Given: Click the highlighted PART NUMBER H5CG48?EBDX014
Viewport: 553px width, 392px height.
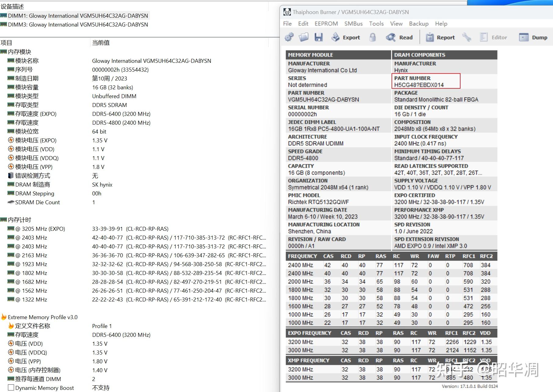Looking at the screenshot, I should pyautogui.click(x=418, y=85).
